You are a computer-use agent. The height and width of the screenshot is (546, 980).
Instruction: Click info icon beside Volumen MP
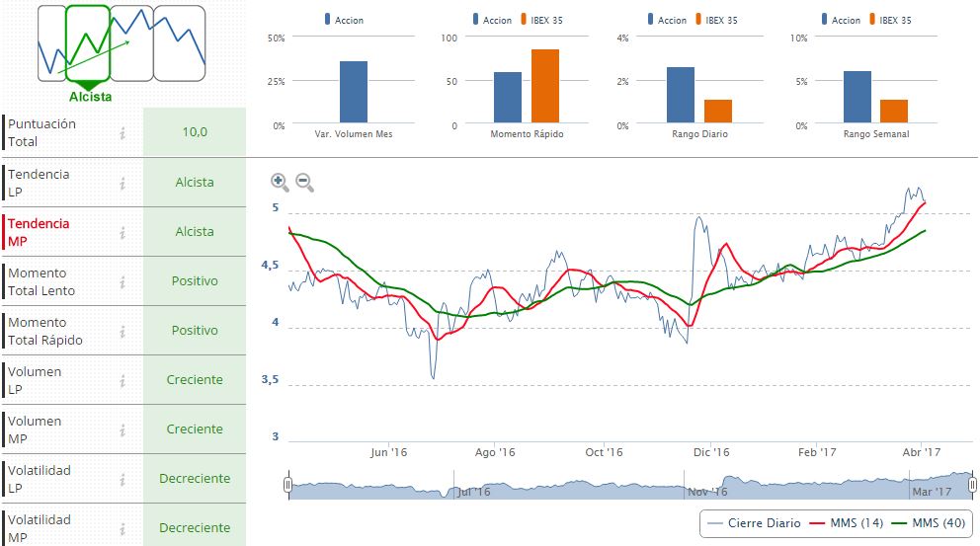point(122,429)
